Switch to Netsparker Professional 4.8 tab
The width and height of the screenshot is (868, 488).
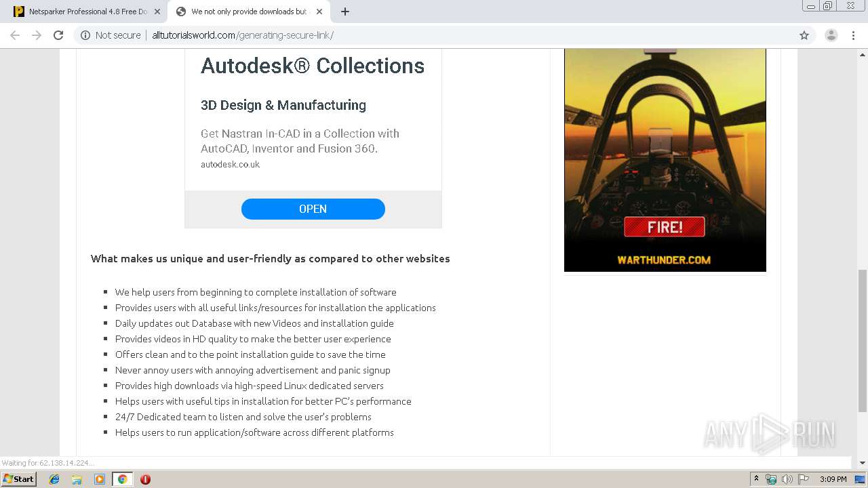[87, 12]
